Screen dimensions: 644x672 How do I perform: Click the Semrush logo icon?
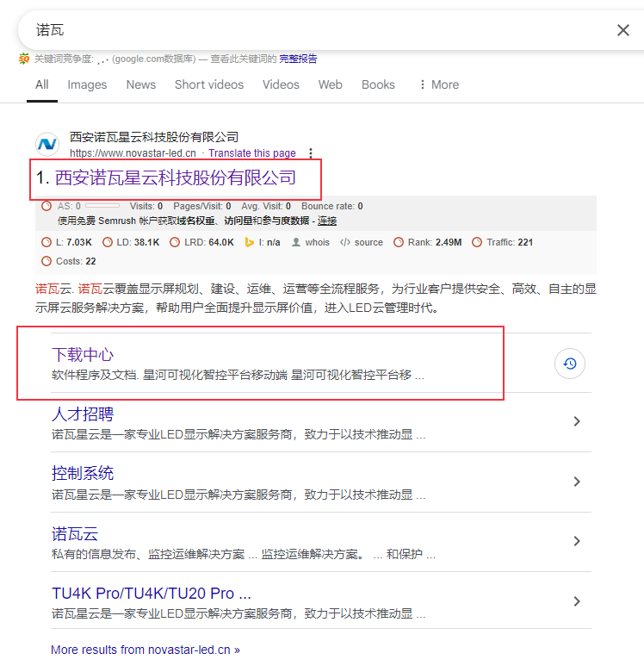pyautogui.click(x=24, y=59)
